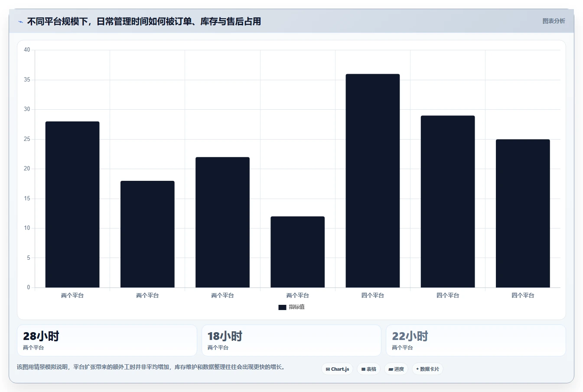Image resolution: width=583 pixels, height=392 pixels.
Task: Click the y-axis tick label 30
Action: click(27, 109)
